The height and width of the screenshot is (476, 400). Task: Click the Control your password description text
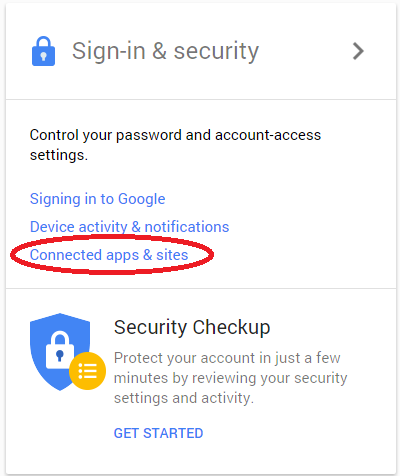point(175,145)
